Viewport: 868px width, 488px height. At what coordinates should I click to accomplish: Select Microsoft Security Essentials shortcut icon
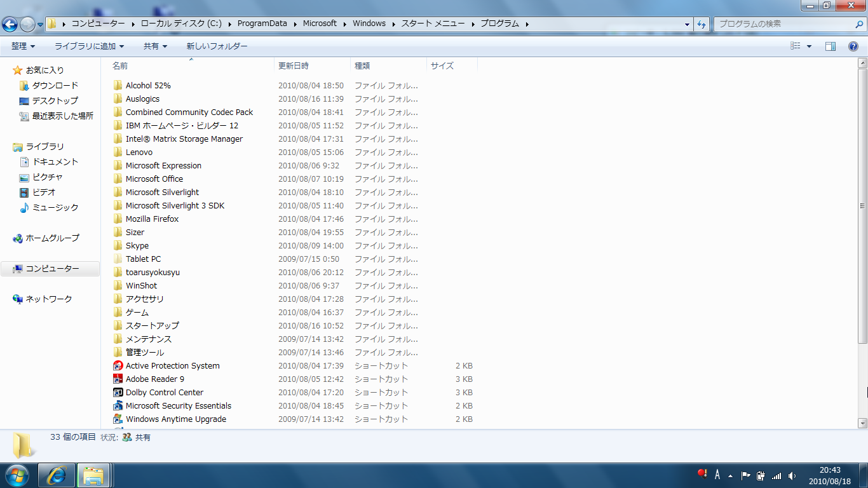(118, 405)
